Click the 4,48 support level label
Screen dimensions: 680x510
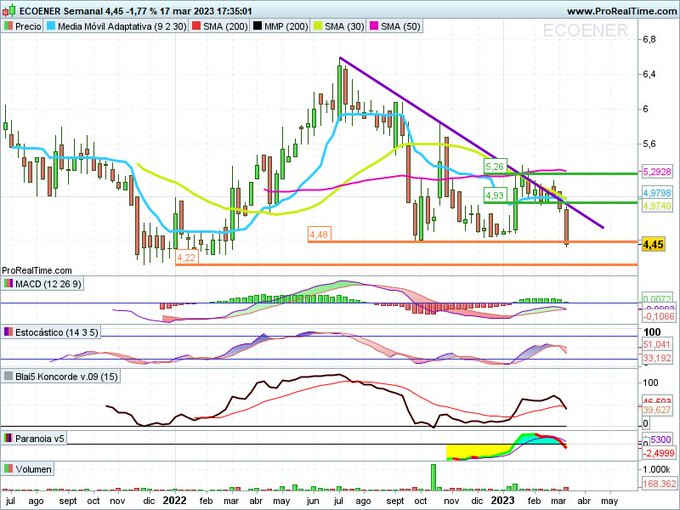coord(319,235)
